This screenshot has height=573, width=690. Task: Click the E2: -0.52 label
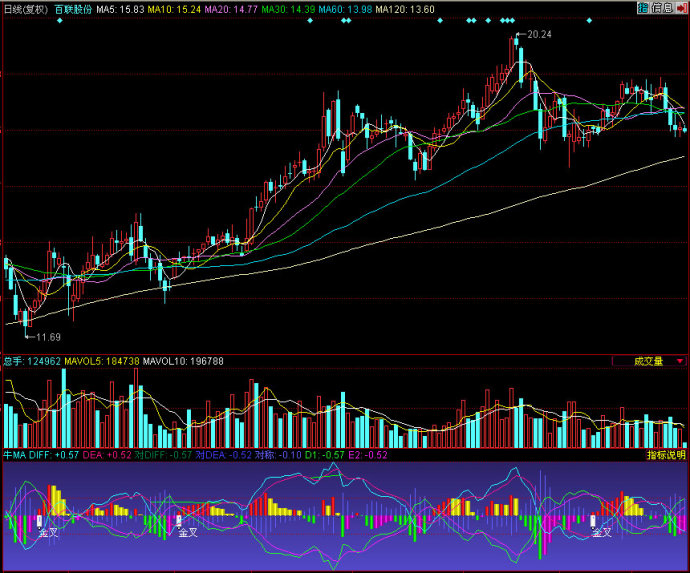click(x=368, y=455)
